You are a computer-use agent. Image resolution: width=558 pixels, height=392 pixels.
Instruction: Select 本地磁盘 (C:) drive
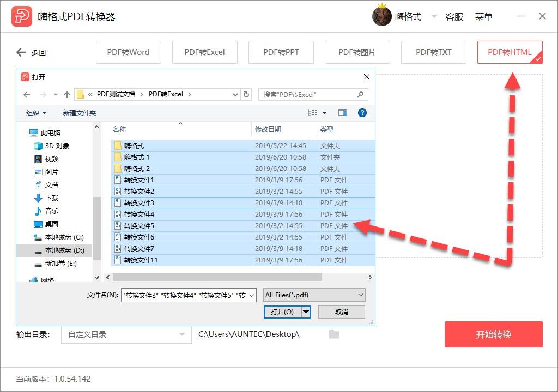[x=59, y=237]
